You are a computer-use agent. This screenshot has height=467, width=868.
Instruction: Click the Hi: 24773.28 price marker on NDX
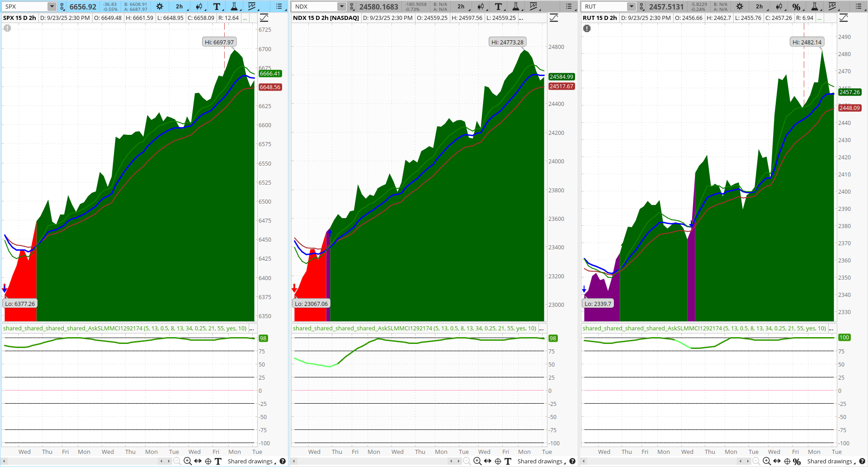(x=507, y=42)
